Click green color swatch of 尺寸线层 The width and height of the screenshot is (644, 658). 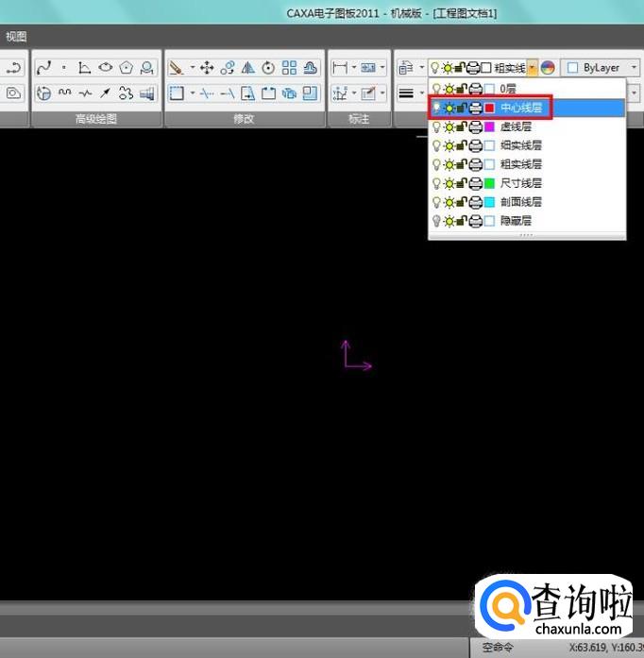tap(489, 183)
